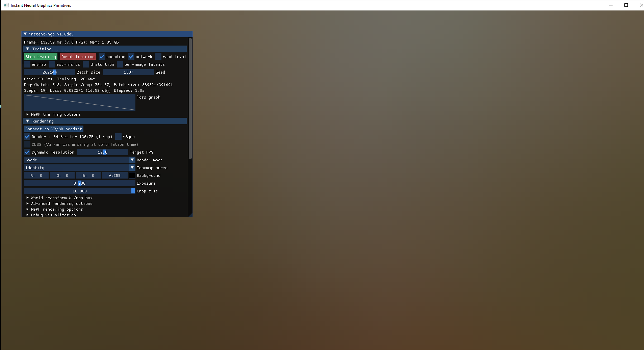
Task: Expand NeRF rendering options
Action: 28,209
